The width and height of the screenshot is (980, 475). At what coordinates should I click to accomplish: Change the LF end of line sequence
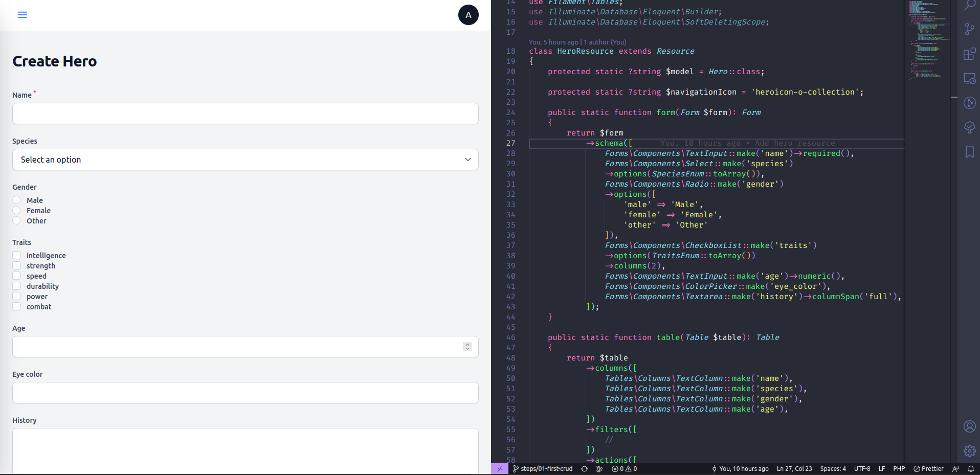[x=882, y=469]
